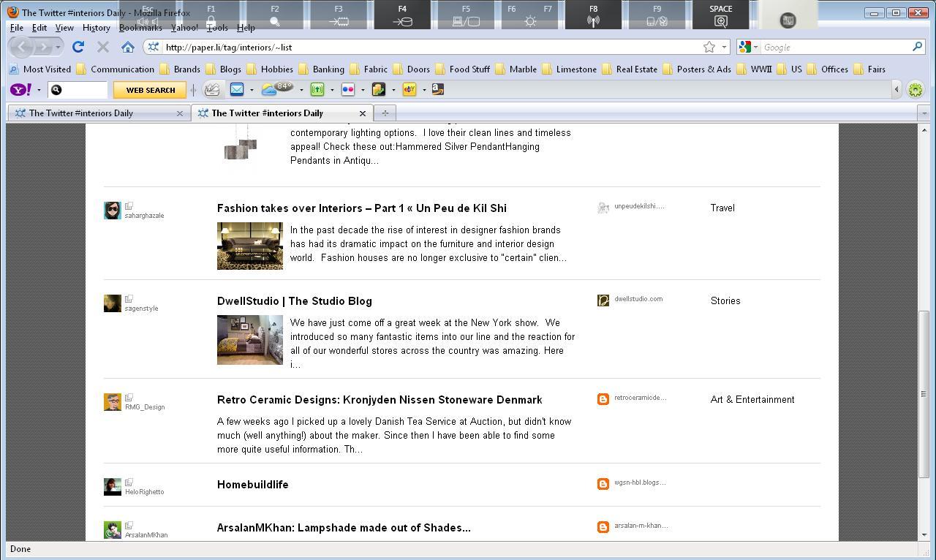Screen dimensions: 936x560
Task: Open the Limestone bookmarks folder
Action: pyautogui.click(x=570, y=69)
